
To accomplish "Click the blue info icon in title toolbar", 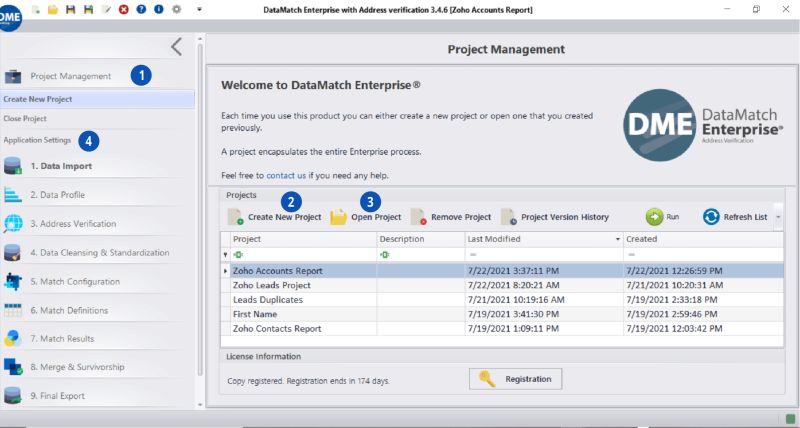I will coord(159,10).
